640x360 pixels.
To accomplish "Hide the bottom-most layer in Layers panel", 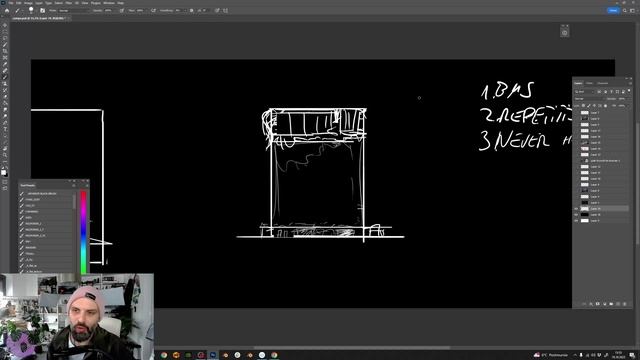I will coord(576,221).
